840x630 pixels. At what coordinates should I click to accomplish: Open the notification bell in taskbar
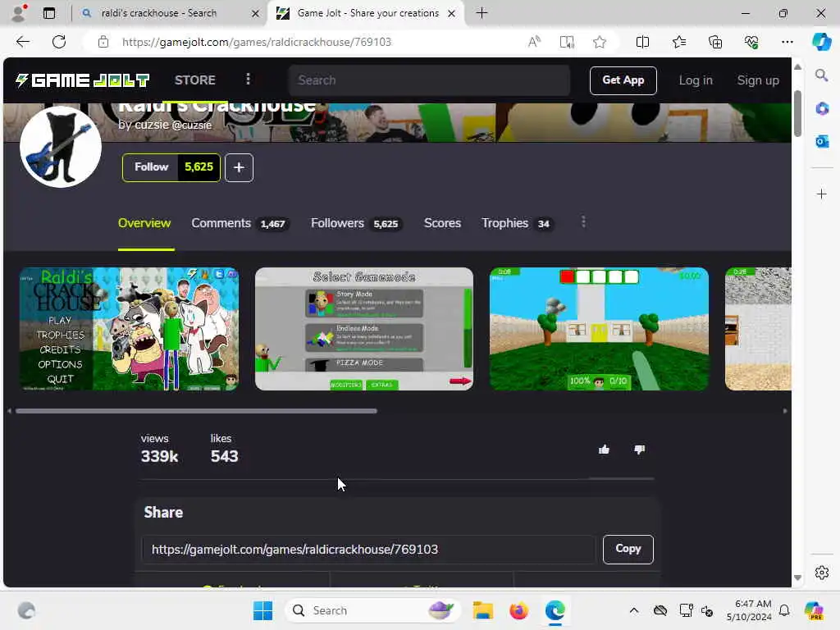point(784,610)
